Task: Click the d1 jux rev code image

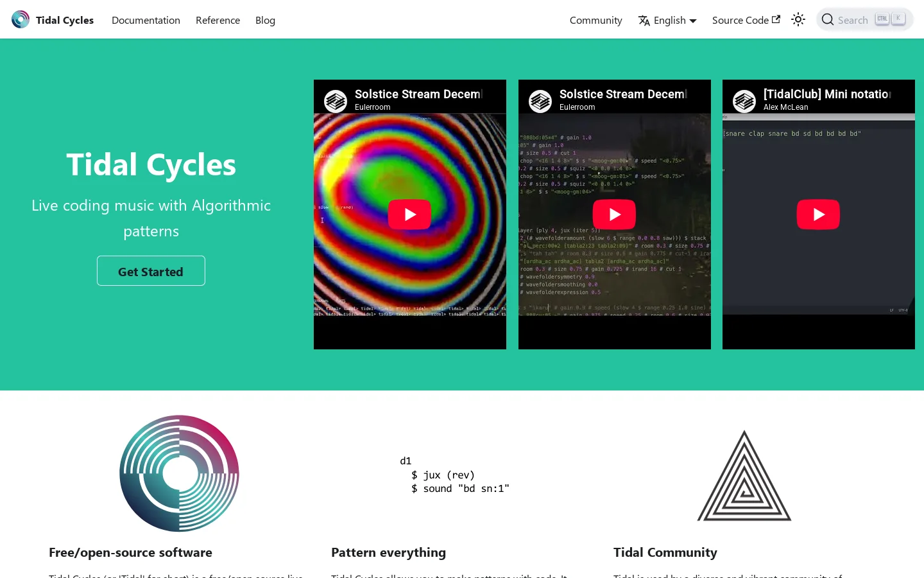Action: pyautogui.click(x=454, y=475)
